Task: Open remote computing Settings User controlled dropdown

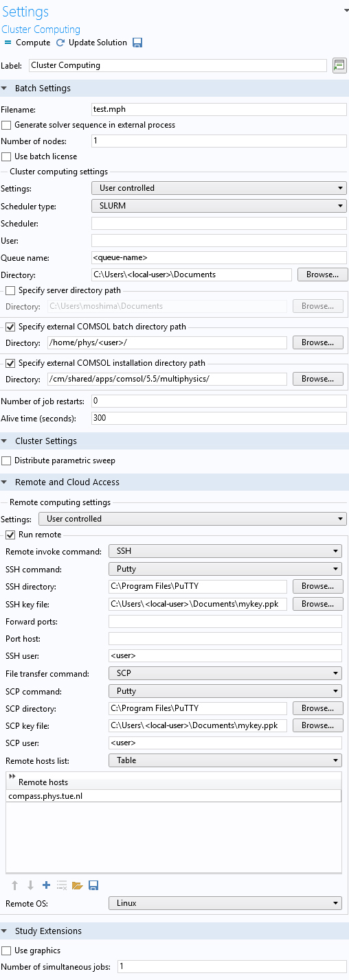Action: tap(192, 519)
